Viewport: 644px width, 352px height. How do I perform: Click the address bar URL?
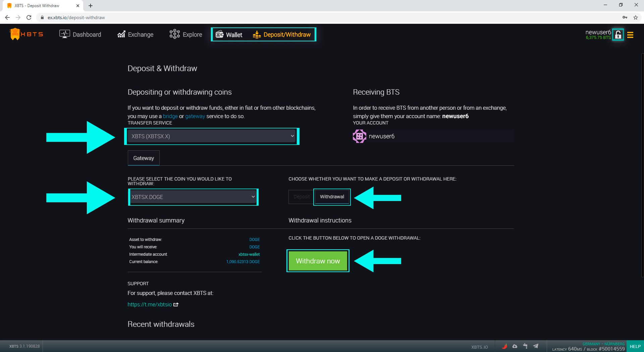pyautogui.click(x=76, y=17)
